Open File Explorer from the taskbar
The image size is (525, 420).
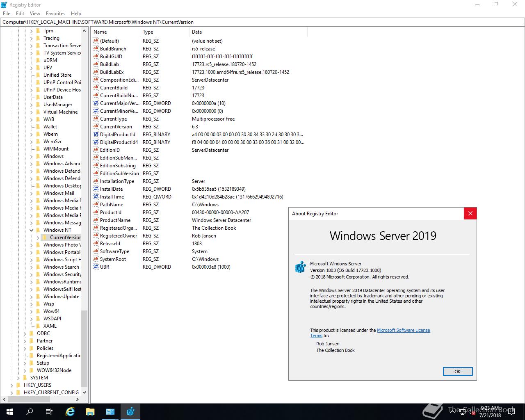[90, 412]
